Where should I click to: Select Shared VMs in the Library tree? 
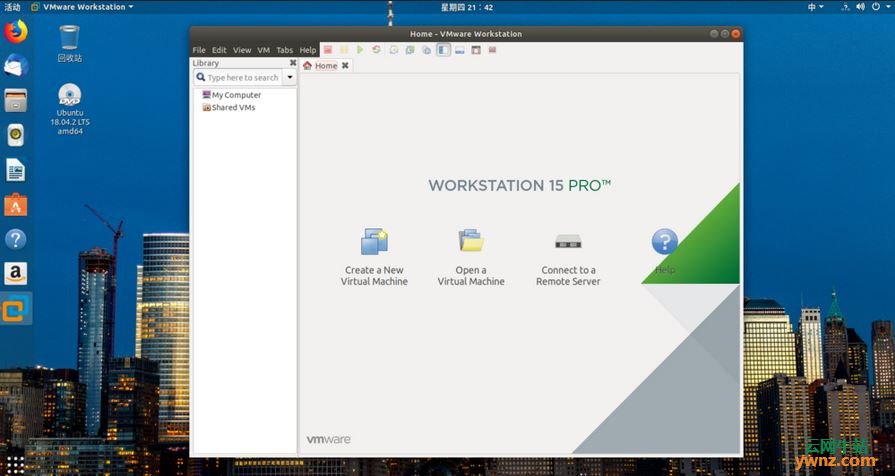[x=229, y=107]
